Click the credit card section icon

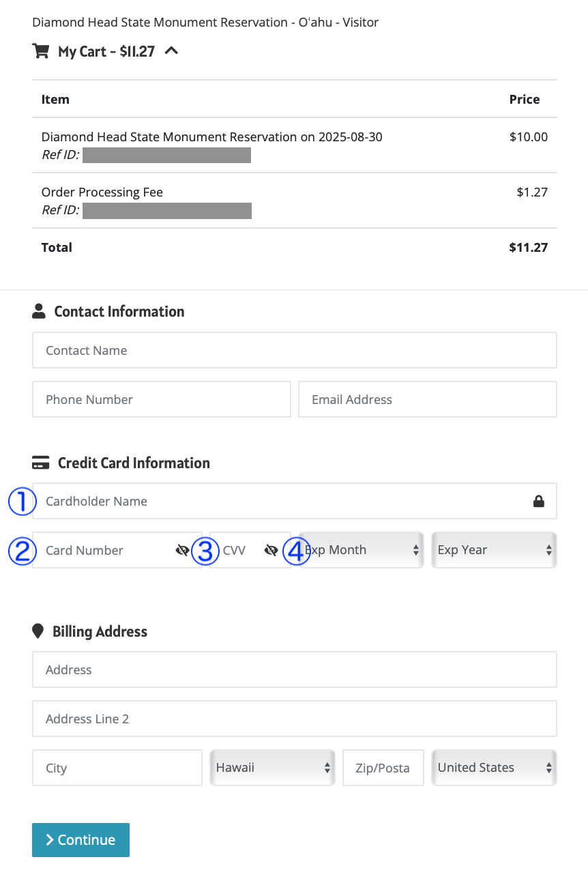coord(41,463)
